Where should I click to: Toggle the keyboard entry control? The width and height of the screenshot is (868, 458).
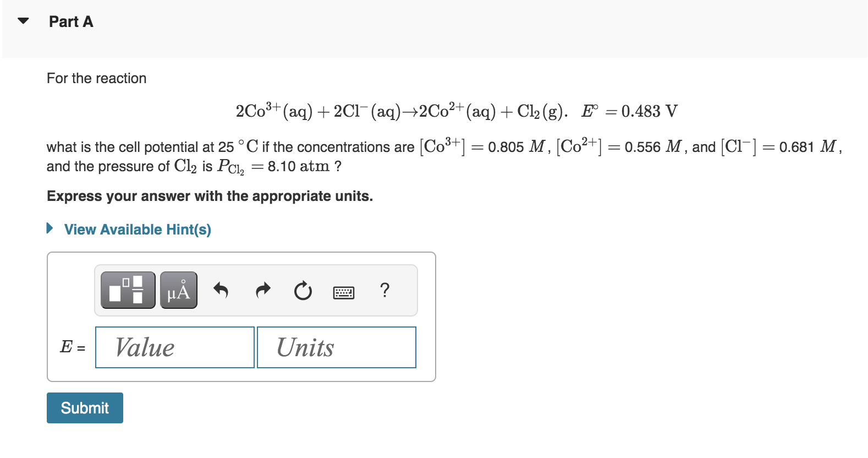click(x=343, y=292)
